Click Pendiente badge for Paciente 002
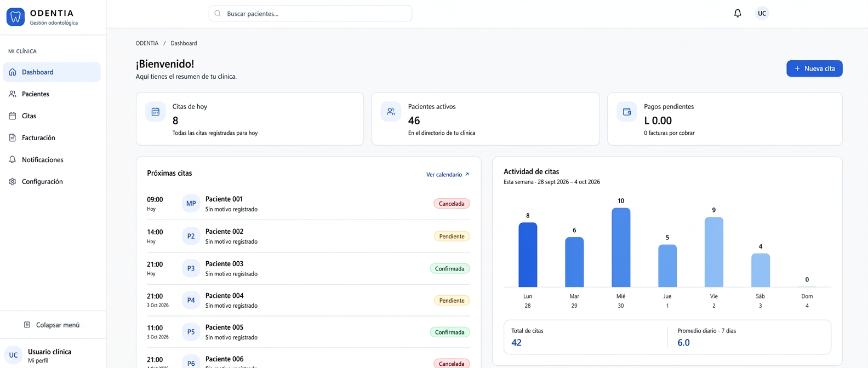This screenshot has height=368, width=868. point(452,236)
